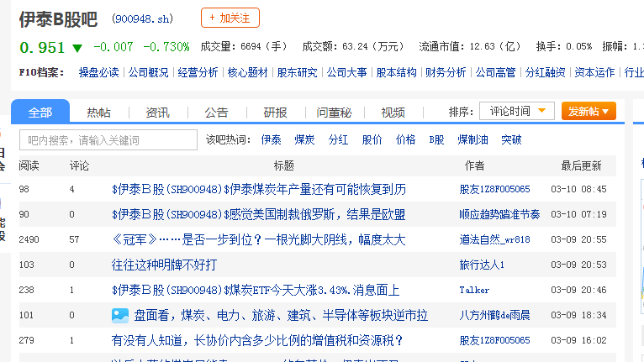Click hot word 股价
Screen dimensions: 644x362
click(x=372, y=140)
